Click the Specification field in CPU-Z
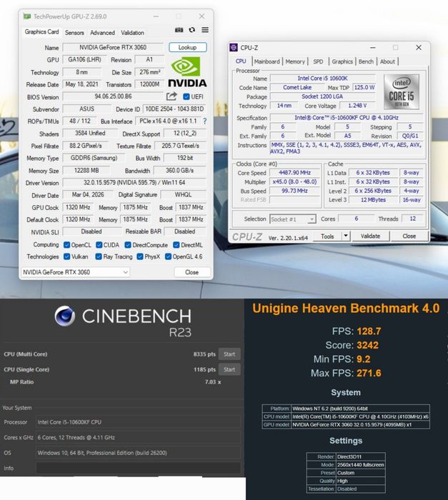 [x=347, y=118]
